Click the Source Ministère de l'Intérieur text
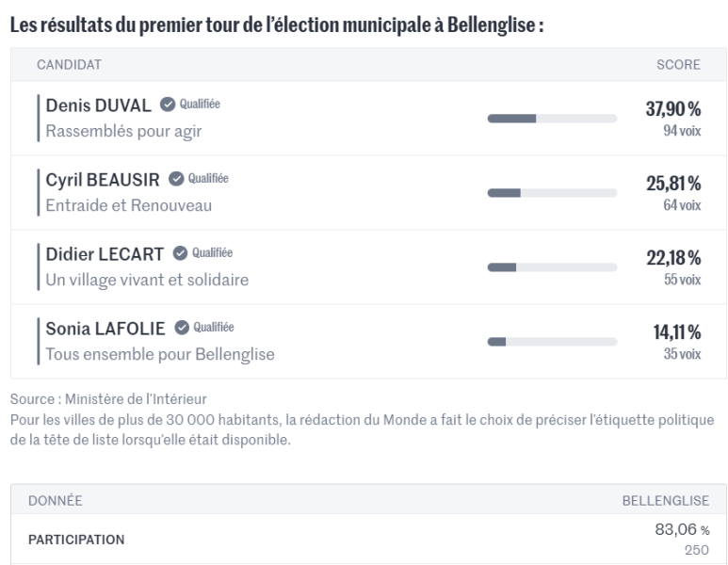This screenshot has height=565, width=728. tap(108, 399)
